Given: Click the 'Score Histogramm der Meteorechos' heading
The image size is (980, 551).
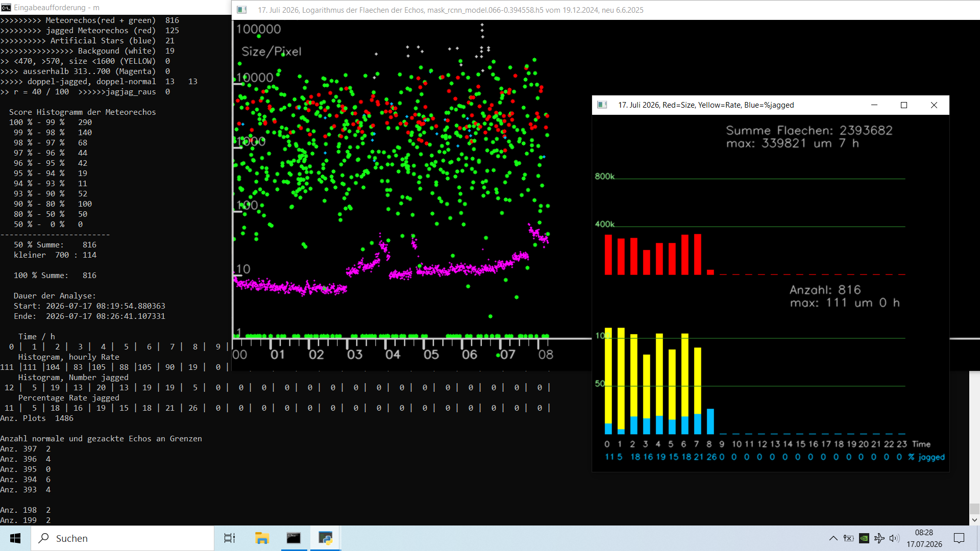Looking at the screenshot, I should (82, 112).
